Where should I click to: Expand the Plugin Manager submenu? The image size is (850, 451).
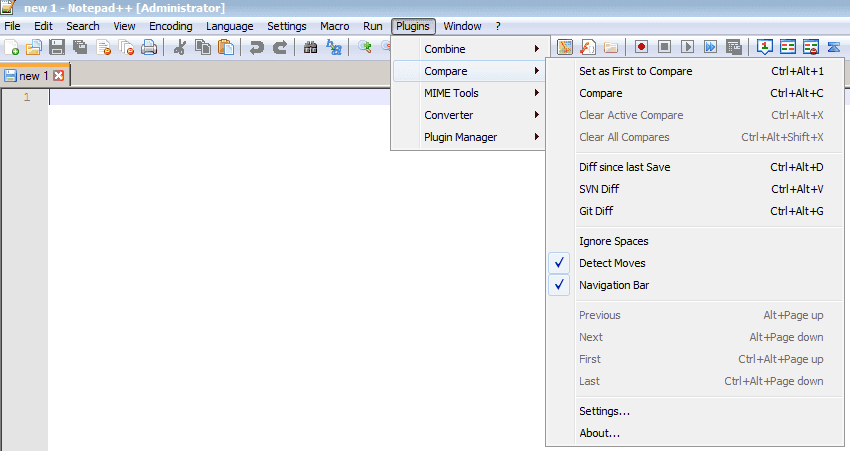468,137
